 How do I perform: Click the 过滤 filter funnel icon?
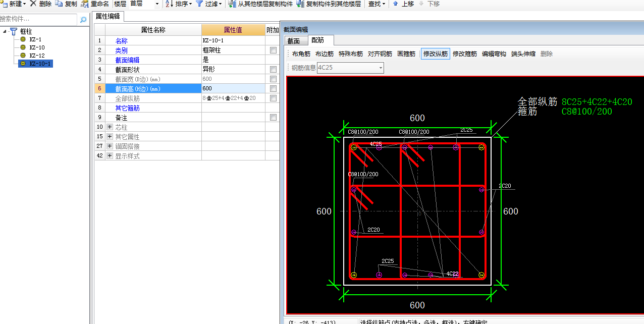pyautogui.click(x=199, y=4)
